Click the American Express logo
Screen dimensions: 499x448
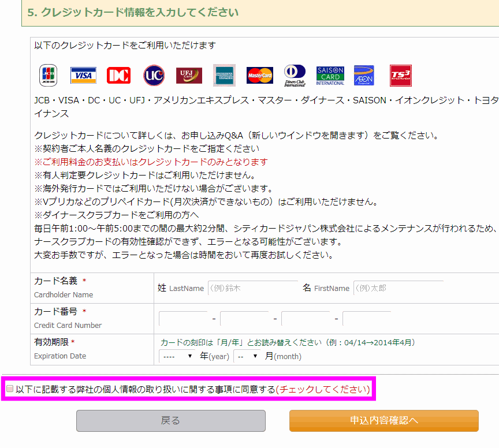point(224,75)
